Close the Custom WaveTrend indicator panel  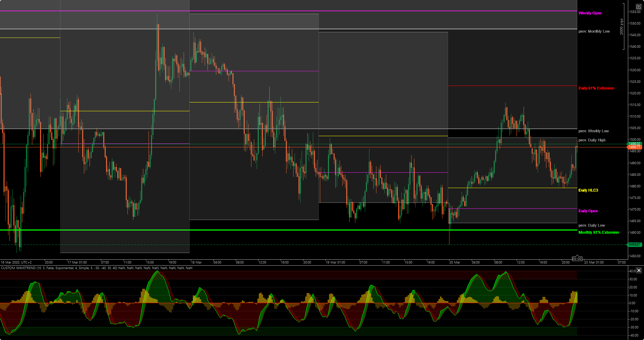(x=639, y=270)
